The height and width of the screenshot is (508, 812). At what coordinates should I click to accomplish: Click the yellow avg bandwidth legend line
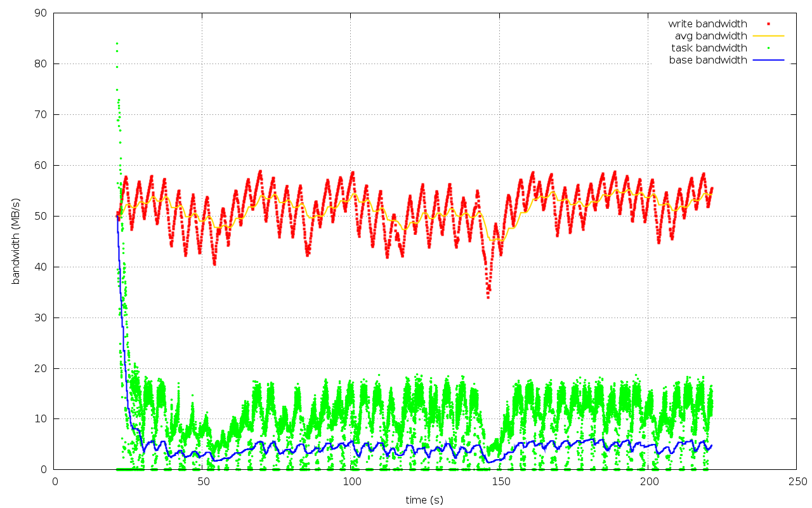click(768, 36)
